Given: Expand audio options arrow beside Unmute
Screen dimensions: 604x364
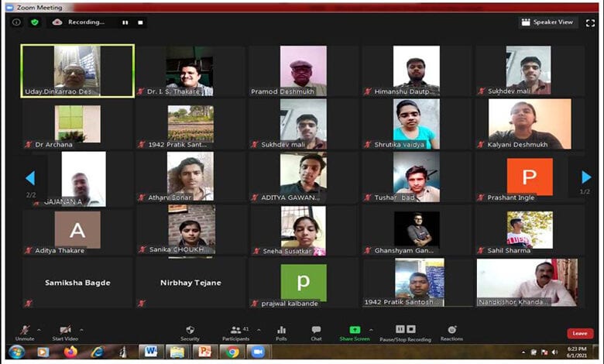Looking at the screenshot, I should [39, 330].
